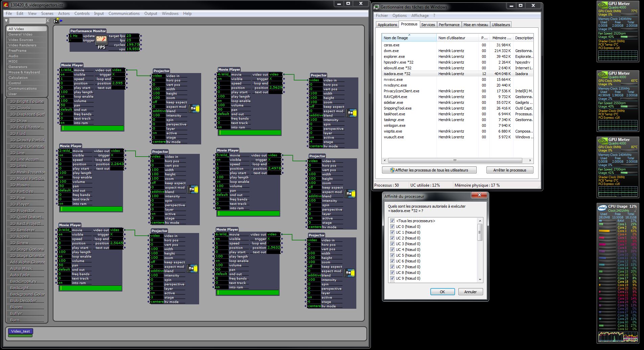Uncheck UC 1 (Nœud 0) processor
Image resolution: width=644 pixels, height=350 pixels.
point(392,232)
